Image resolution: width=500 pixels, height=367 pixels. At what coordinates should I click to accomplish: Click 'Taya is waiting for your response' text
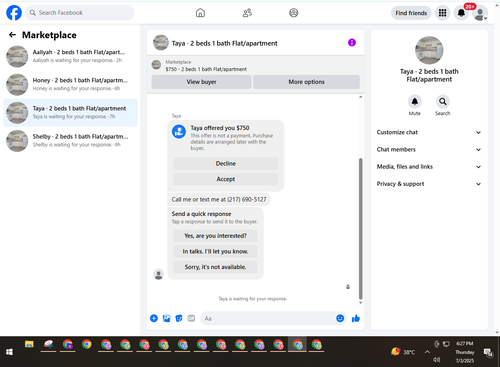pyautogui.click(x=252, y=299)
